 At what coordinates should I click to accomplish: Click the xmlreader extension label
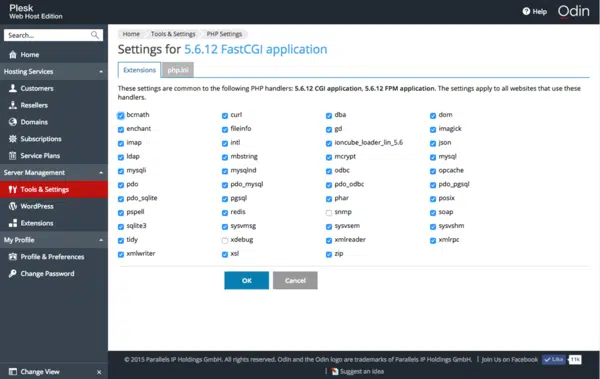pyautogui.click(x=350, y=240)
